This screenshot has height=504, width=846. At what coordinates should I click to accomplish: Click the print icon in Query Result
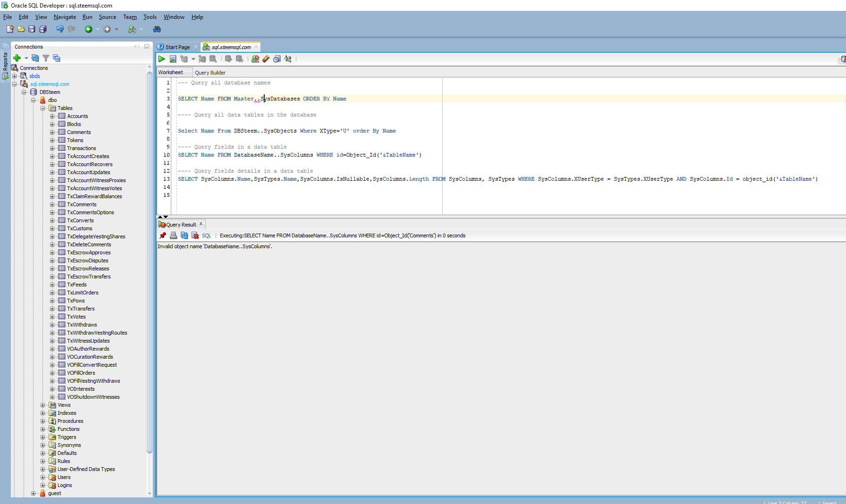174,235
